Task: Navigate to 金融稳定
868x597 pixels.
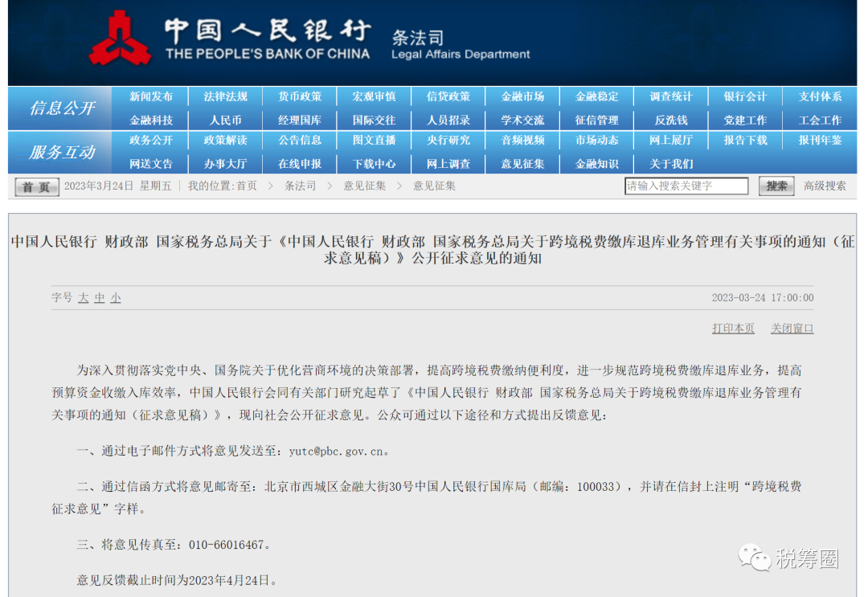Action: click(596, 97)
